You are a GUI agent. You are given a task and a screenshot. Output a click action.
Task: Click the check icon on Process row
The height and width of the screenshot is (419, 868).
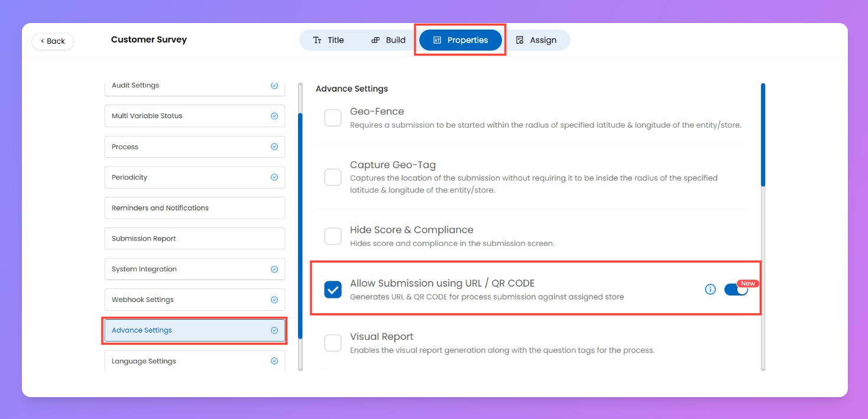coord(274,147)
